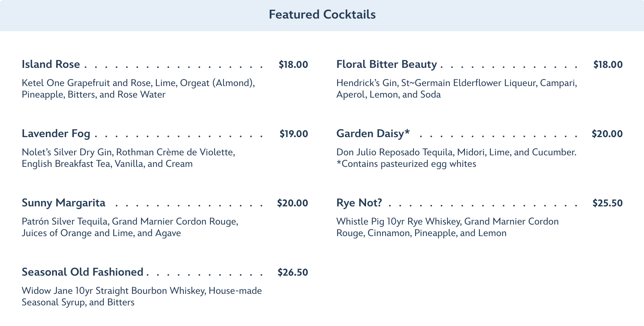Select the Seasonal Old Fashioned title
The image size is (644, 326).
click(83, 272)
